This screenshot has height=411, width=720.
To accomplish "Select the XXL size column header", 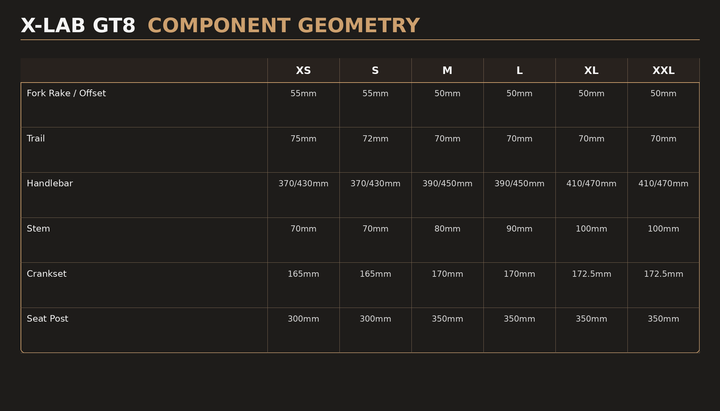I will pos(663,70).
